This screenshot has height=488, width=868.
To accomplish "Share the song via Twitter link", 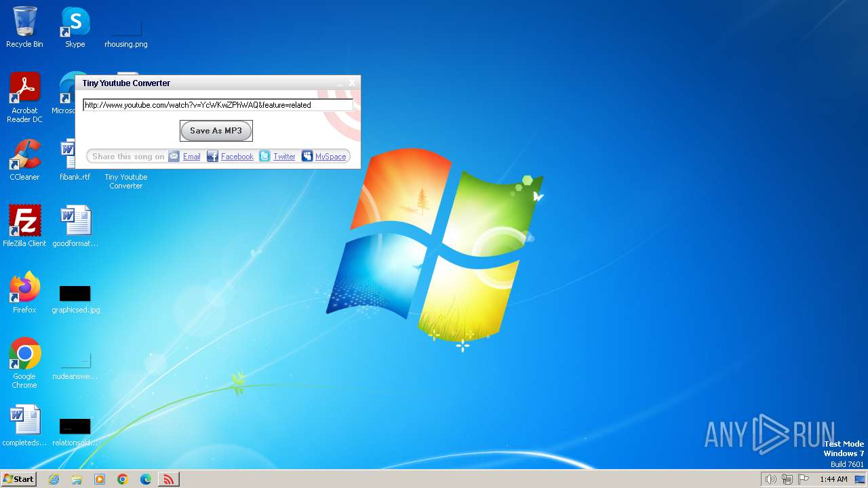I will click(x=284, y=157).
